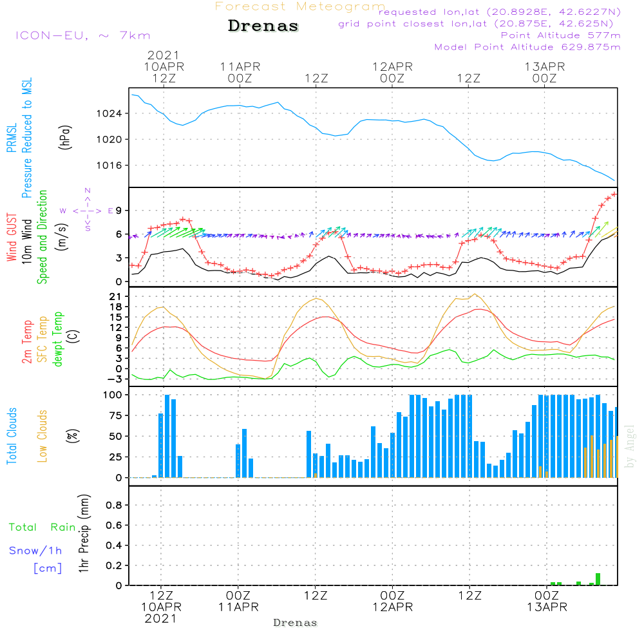Click the green "dewpt Temp" legend label

click(57, 339)
